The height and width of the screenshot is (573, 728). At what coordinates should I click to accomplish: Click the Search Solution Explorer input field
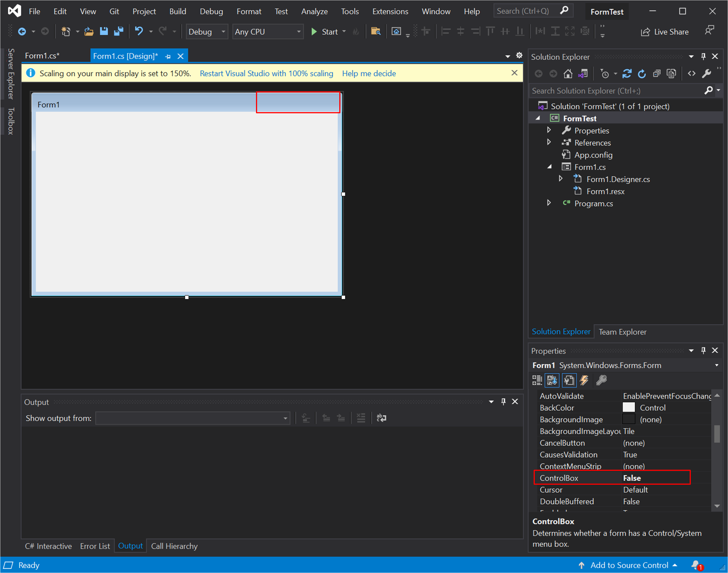point(617,91)
